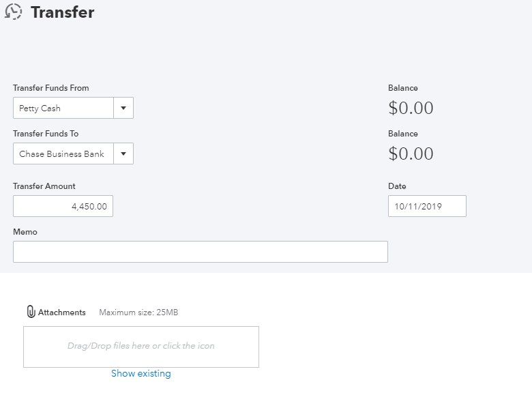Click the Drag/Drop files upload area
This screenshot has width=532, height=393.
point(141,347)
